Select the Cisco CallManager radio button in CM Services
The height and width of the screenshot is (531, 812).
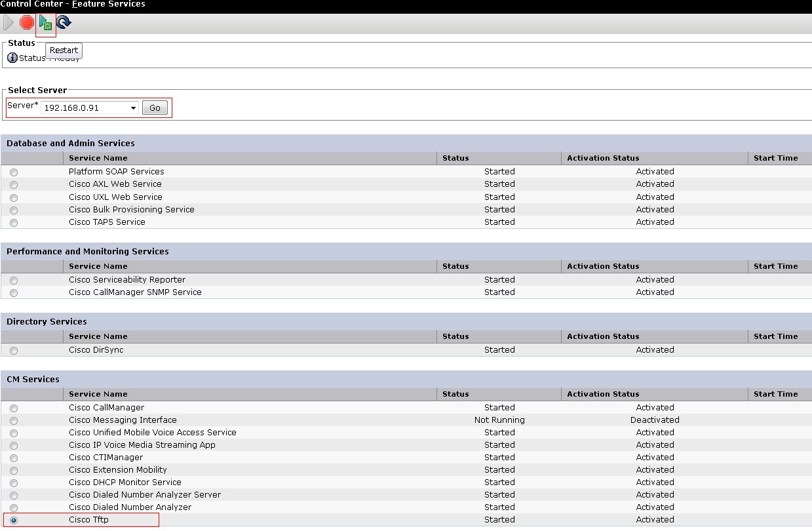(x=14, y=408)
